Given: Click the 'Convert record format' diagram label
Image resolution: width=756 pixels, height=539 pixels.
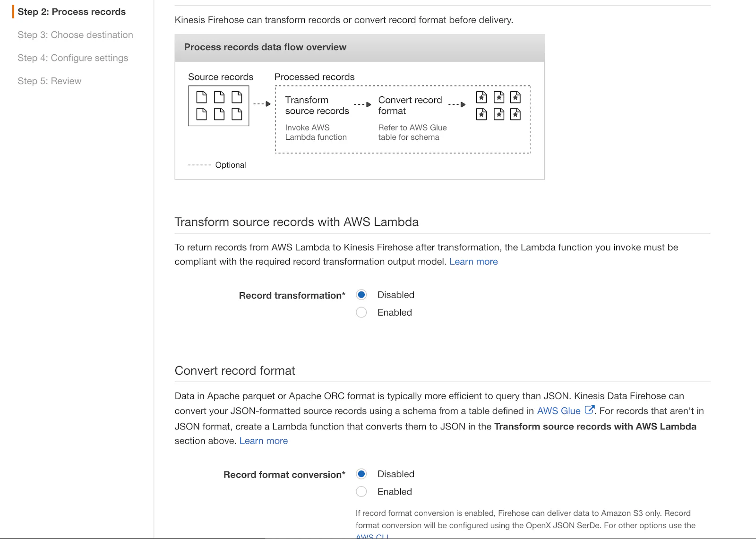Looking at the screenshot, I should point(410,105).
